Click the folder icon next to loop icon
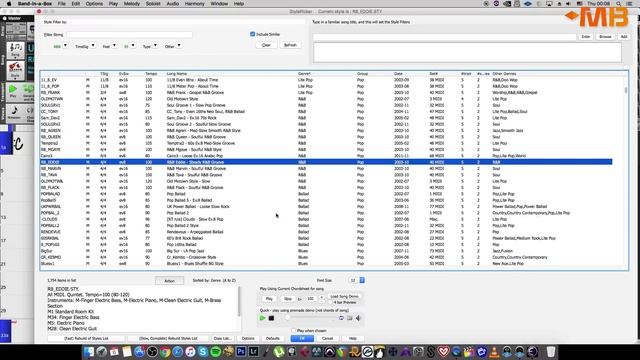This screenshot has width=640, height=360. (350, 318)
